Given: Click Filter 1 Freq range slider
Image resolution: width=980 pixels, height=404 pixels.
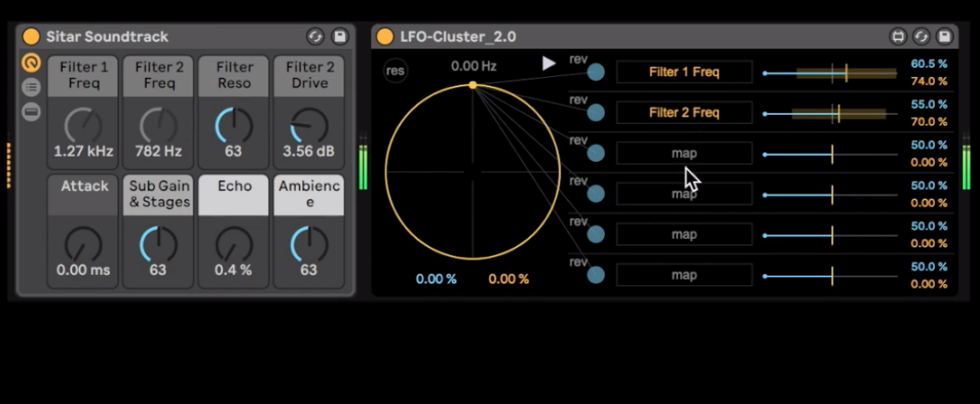Looking at the screenshot, I should click(x=830, y=73).
